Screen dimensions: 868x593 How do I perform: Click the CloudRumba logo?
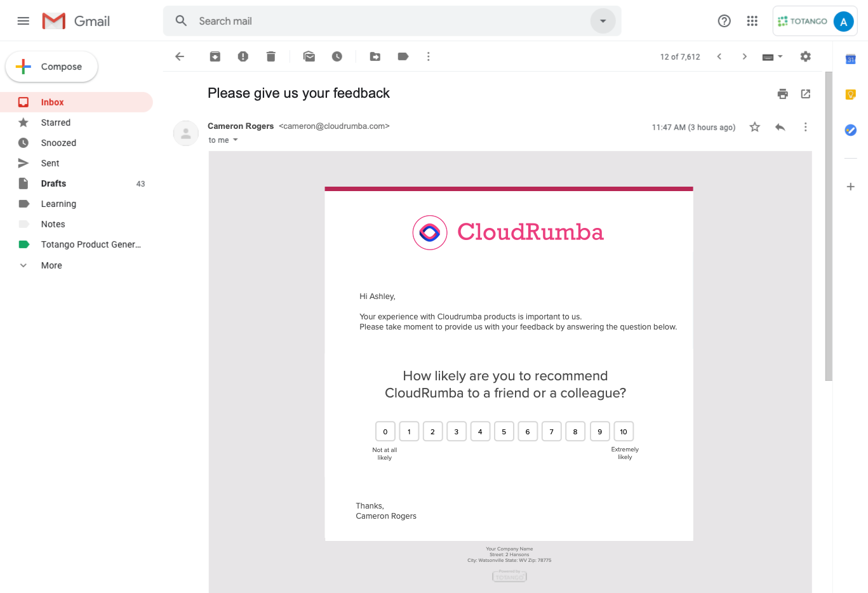(x=508, y=232)
